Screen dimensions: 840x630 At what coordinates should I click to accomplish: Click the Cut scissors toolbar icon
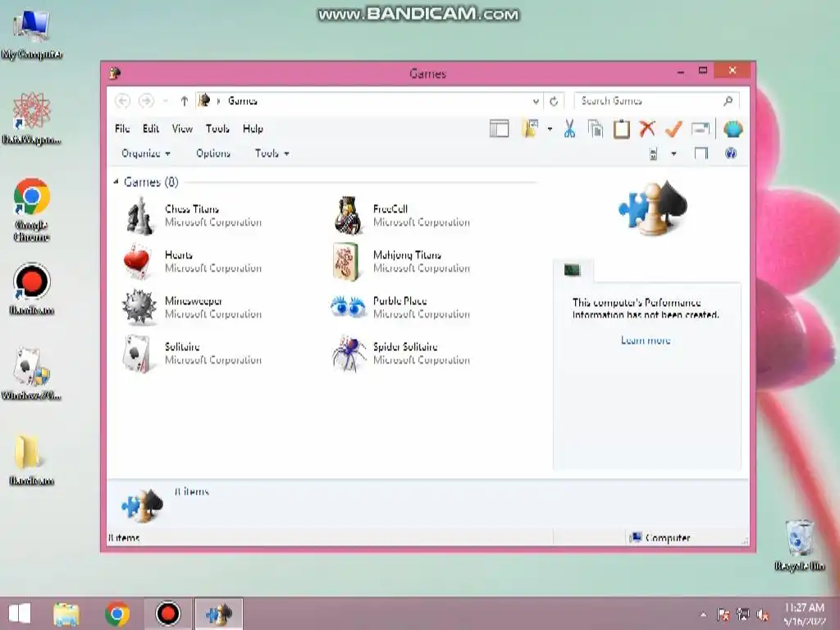click(x=569, y=129)
